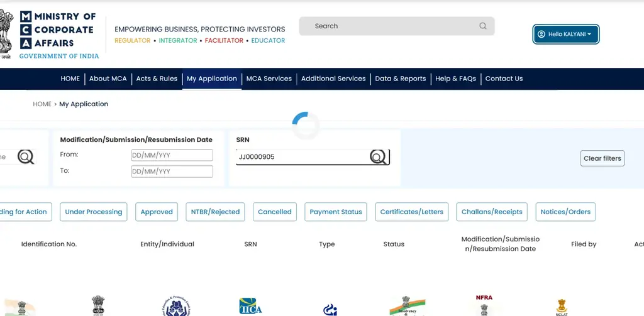Click the Investor Education Protection Fund logo

176,306
